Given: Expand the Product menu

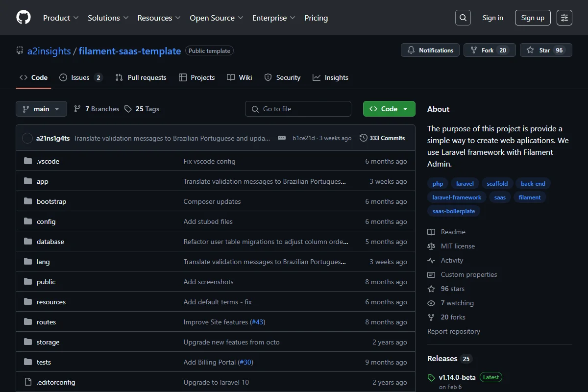Looking at the screenshot, I should pos(61,18).
